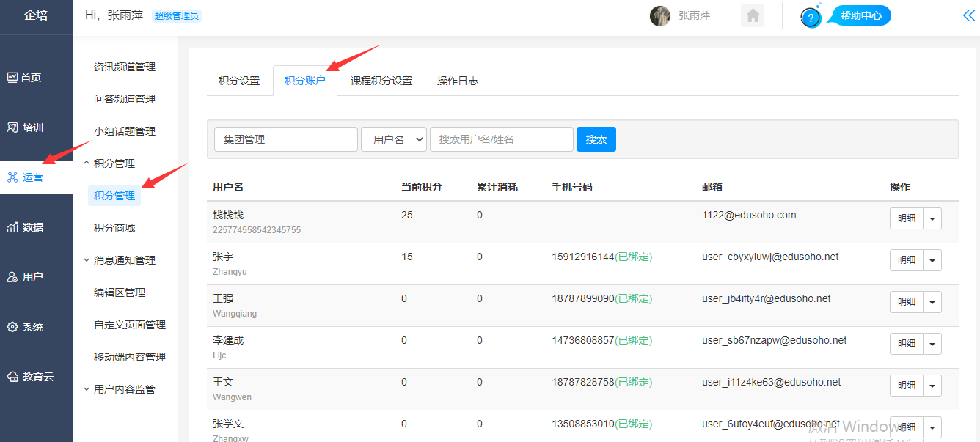Select the 运营 sidebar item
Screen dimensions: 980x442
point(37,177)
